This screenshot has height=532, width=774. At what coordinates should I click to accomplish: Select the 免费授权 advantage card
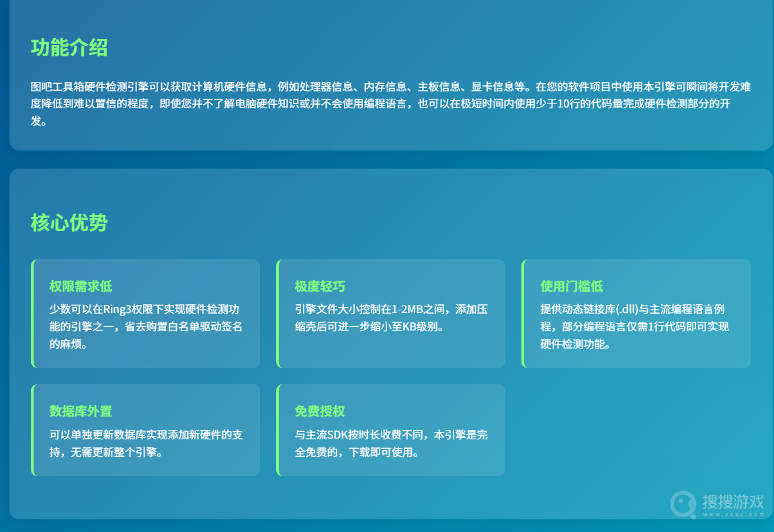coord(390,430)
